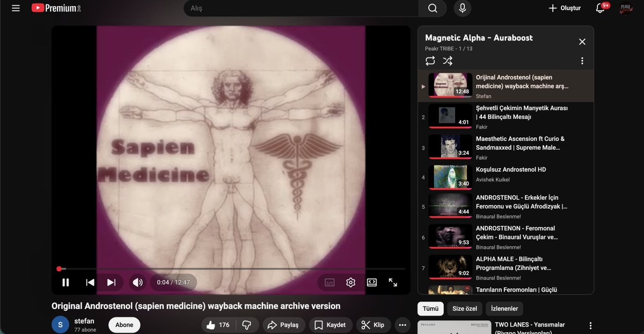Seek on the video progress bar
The width and height of the screenshot is (644, 334).
[232, 269]
